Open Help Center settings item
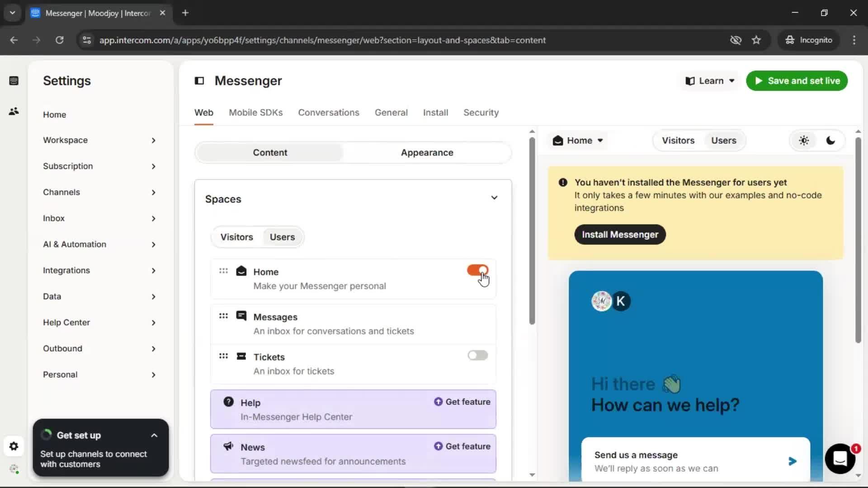 point(99,323)
